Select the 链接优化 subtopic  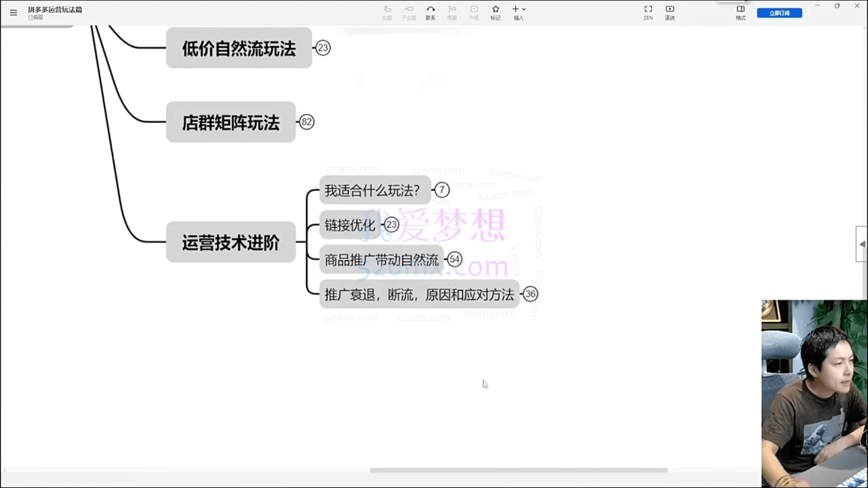coord(350,225)
